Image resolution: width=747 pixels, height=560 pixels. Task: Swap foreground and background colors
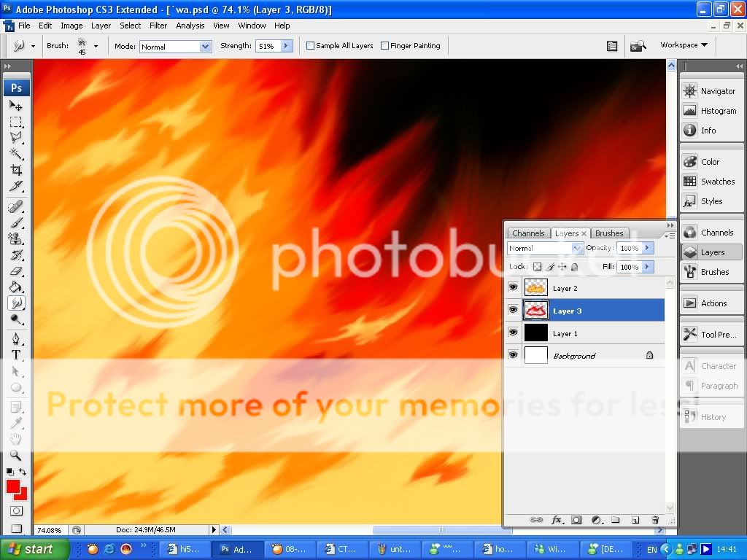[23, 472]
